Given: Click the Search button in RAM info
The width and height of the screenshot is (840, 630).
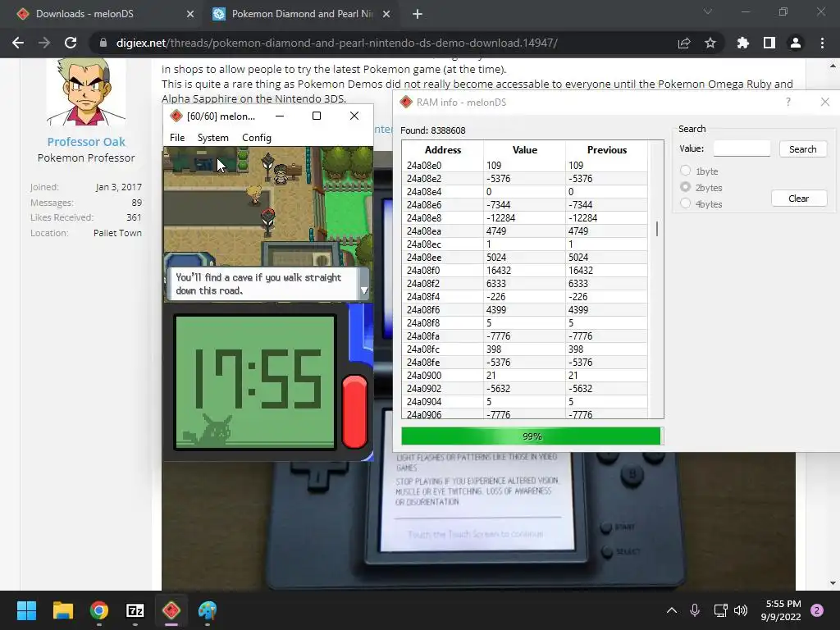Looking at the screenshot, I should (802, 149).
